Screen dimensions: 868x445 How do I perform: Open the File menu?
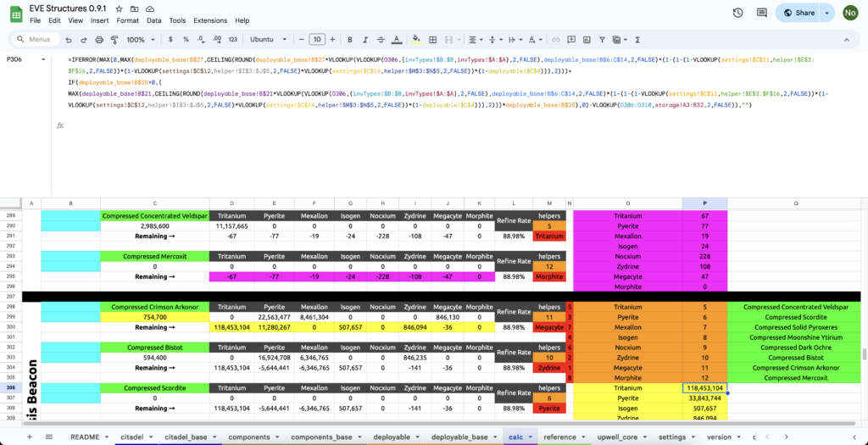pyautogui.click(x=36, y=20)
